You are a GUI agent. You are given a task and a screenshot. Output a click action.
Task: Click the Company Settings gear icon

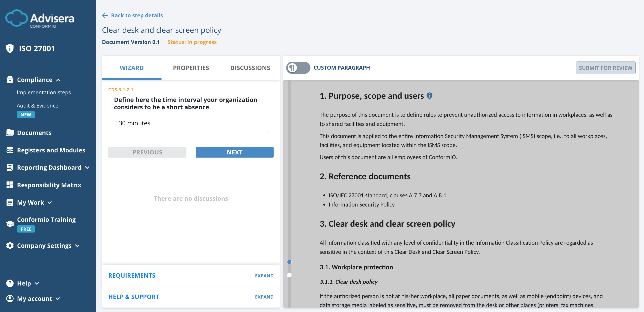[10, 245]
